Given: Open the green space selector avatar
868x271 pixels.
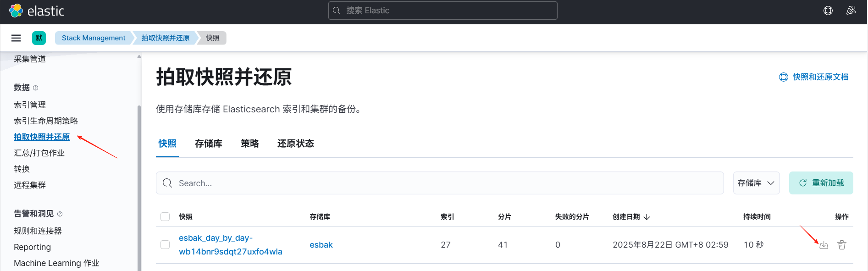Looking at the screenshot, I should (x=39, y=38).
